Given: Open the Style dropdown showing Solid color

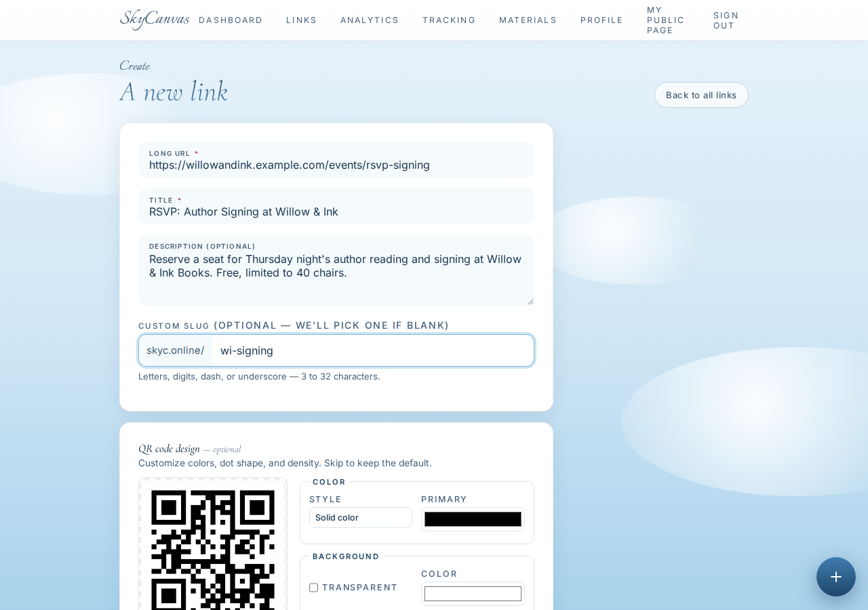Looking at the screenshot, I should tap(361, 518).
